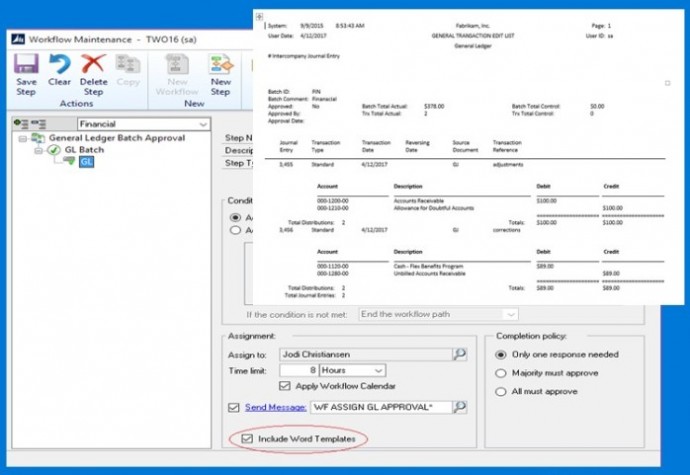Viewport: 690px width, 475px height.
Task: Click the Workflow Maintenance window title
Action: point(113,39)
